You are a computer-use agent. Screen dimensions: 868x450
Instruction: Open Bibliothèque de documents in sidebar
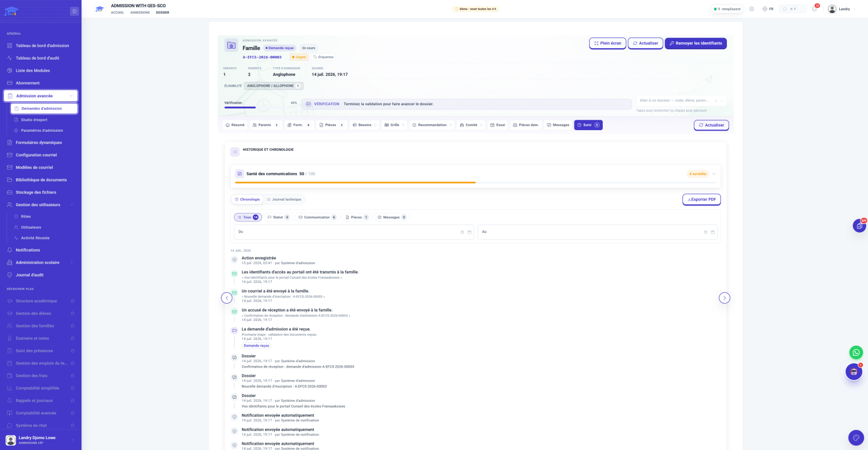[41, 180]
